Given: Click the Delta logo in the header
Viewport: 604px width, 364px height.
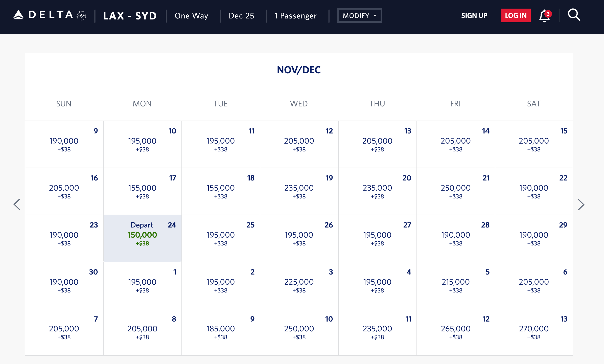Looking at the screenshot, I should 50,15.
